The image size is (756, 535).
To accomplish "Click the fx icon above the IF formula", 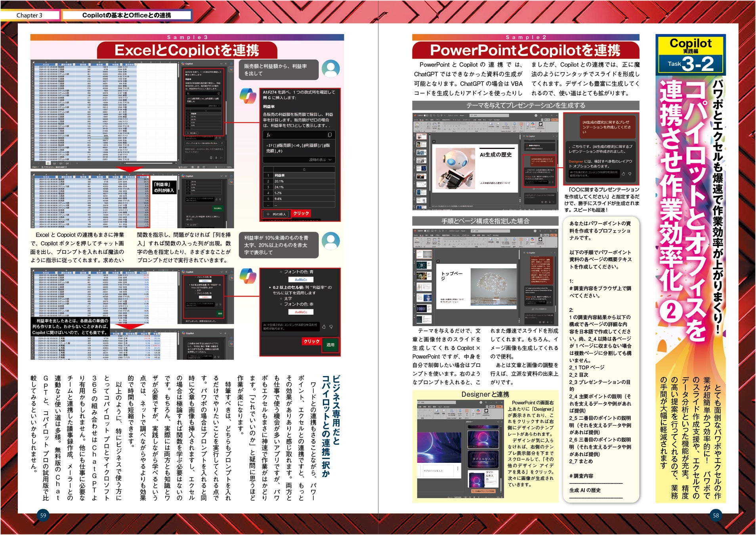I will coord(268,135).
